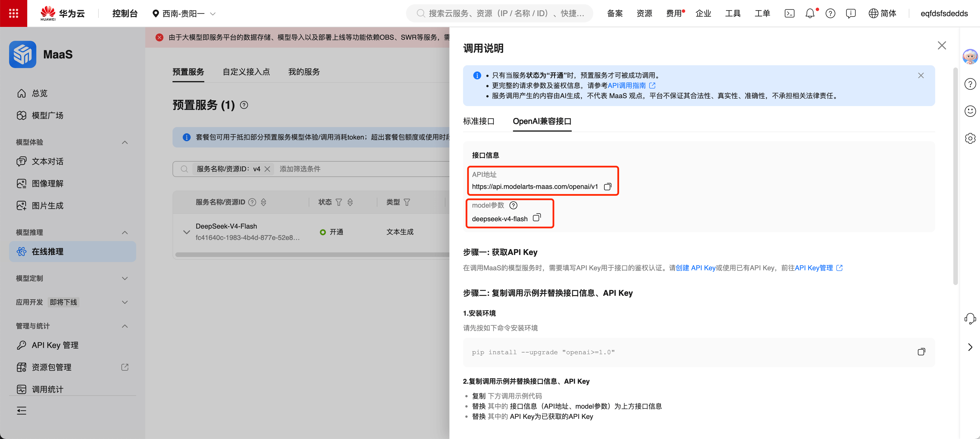Image resolution: width=980 pixels, height=439 pixels.
Task: Click help icon beside 服务名称/资源ID header
Action: point(252,202)
